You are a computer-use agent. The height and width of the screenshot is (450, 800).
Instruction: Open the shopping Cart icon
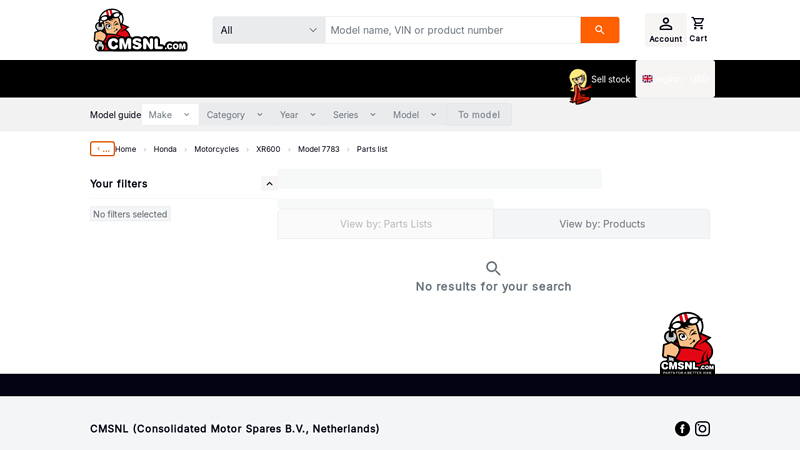[698, 30]
